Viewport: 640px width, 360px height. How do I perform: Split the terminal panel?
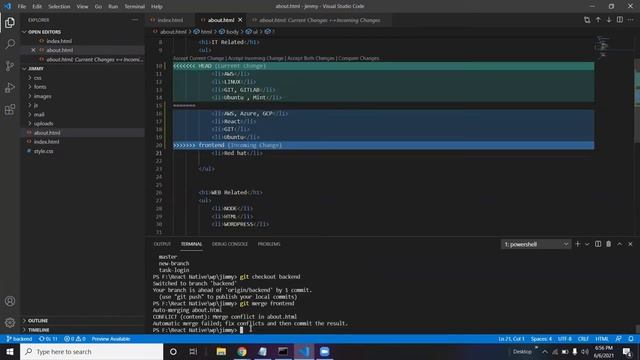598,244
